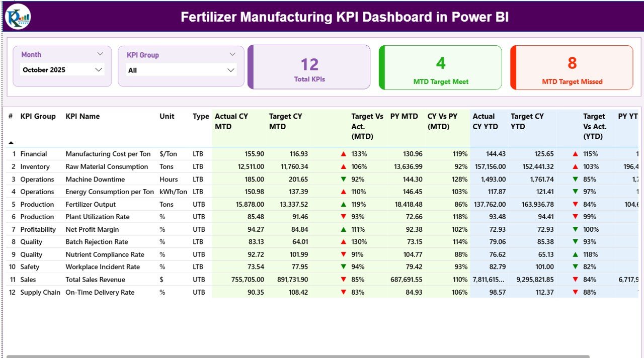Click the 12 Total KPIs card
The image size is (644, 358).
(x=308, y=67)
